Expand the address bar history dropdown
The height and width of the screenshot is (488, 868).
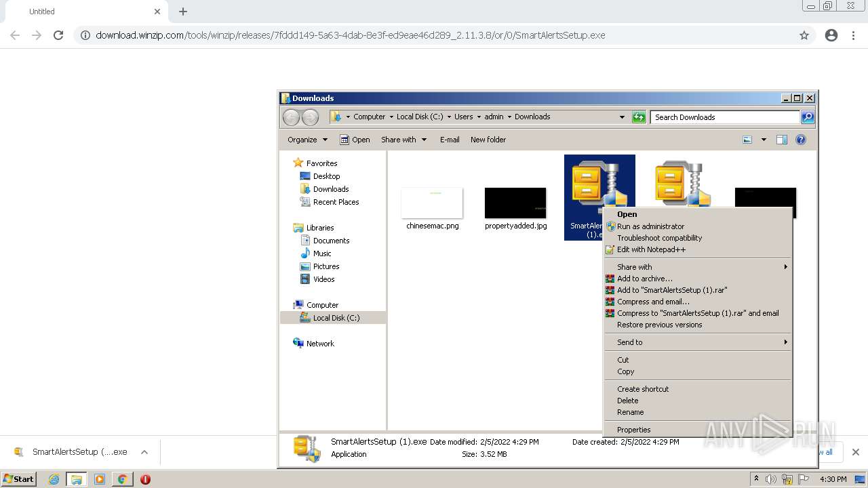click(x=622, y=117)
